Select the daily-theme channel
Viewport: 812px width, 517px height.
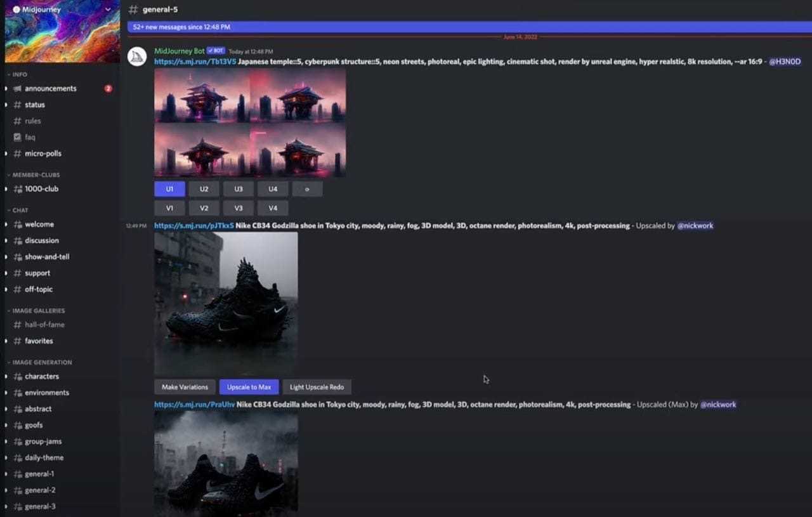click(44, 457)
